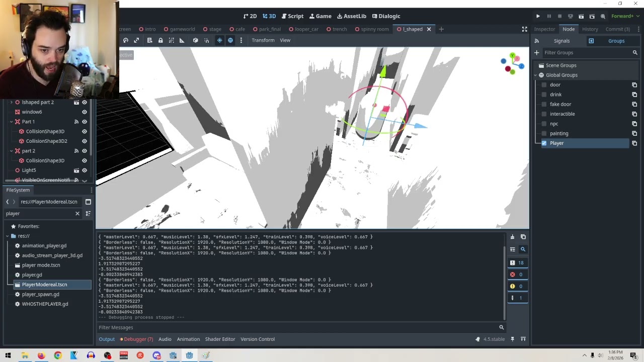
Task: Switch to the trench scene tab
Action: 336,29
